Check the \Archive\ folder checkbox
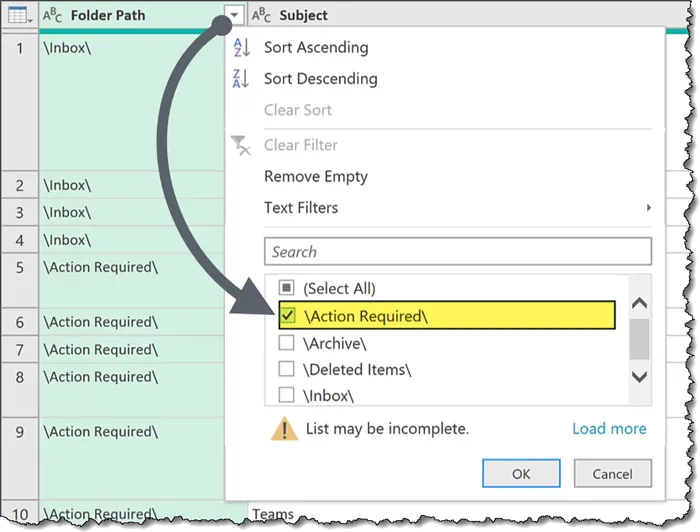 point(287,343)
